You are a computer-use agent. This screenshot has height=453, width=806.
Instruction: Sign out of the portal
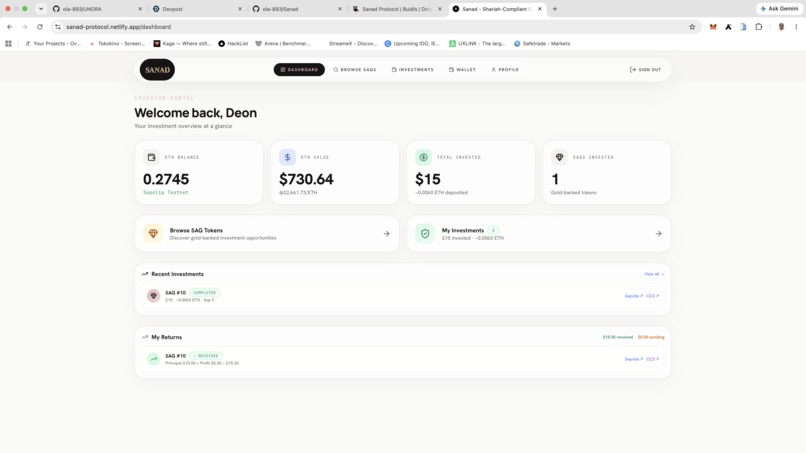coord(646,69)
